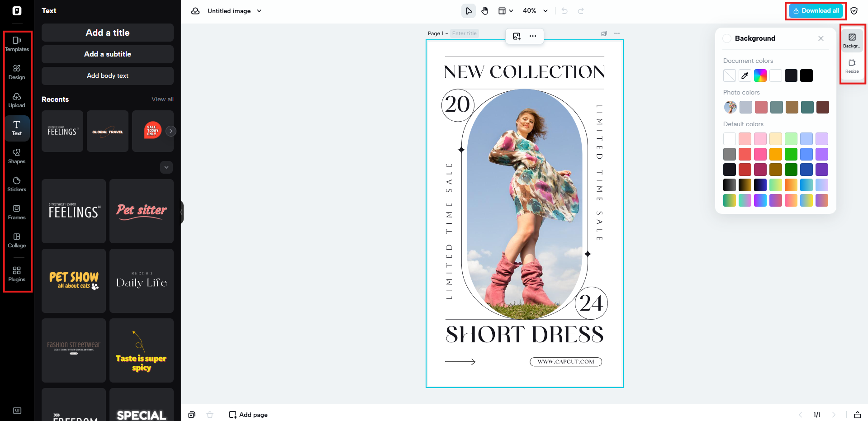The width and height of the screenshot is (868, 421).
Task: Open the Shapes panel
Action: (17, 156)
